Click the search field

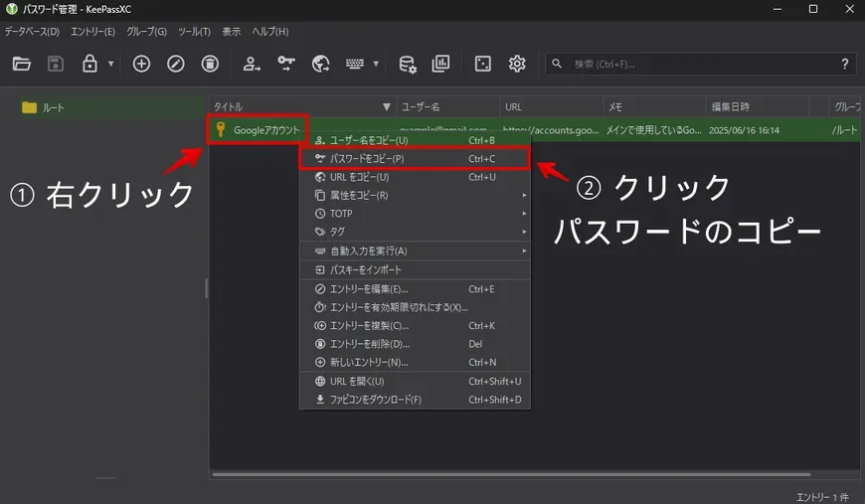701,64
